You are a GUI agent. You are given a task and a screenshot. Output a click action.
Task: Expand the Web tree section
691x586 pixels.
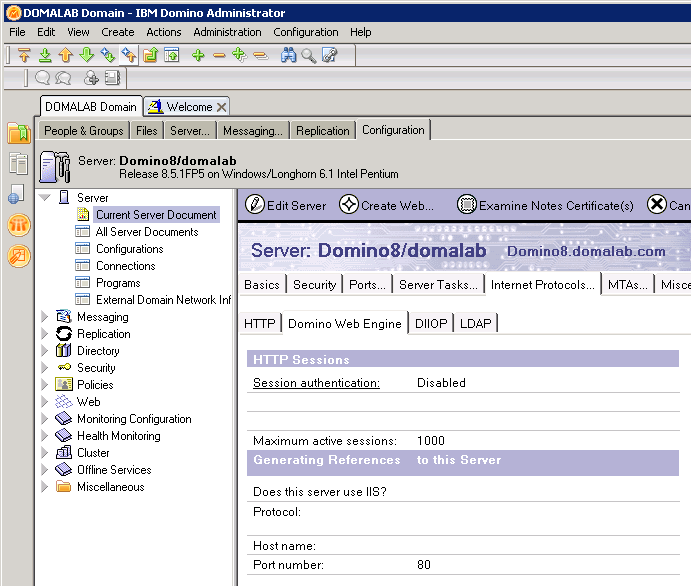[45, 401]
